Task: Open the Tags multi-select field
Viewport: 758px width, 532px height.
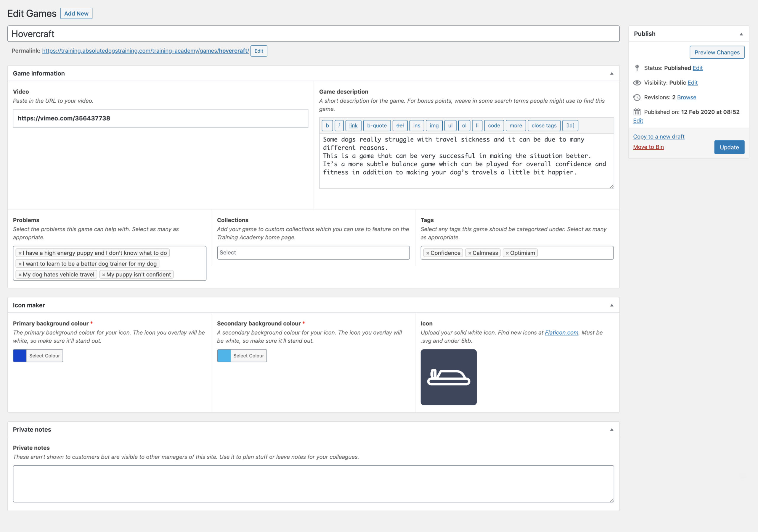Action: point(517,253)
